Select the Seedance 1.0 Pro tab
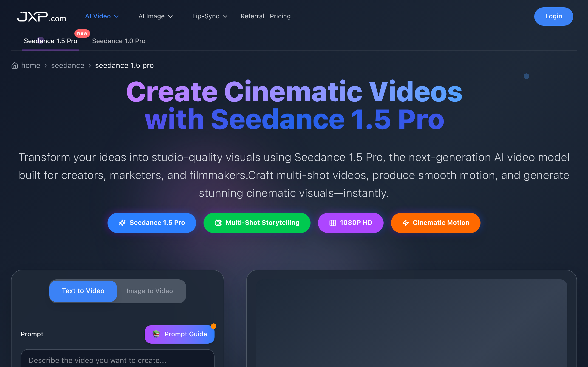 pyautogui.click(x=119, y=41)
